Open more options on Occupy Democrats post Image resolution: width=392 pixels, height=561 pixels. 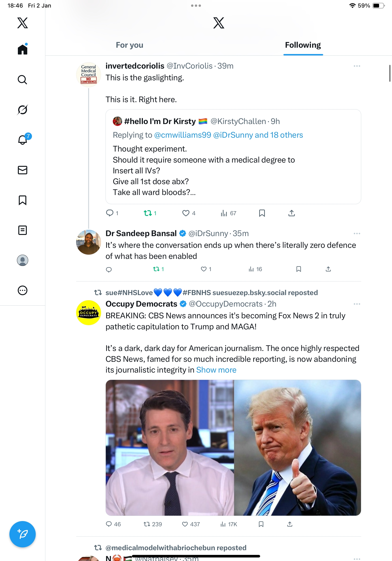357,304
